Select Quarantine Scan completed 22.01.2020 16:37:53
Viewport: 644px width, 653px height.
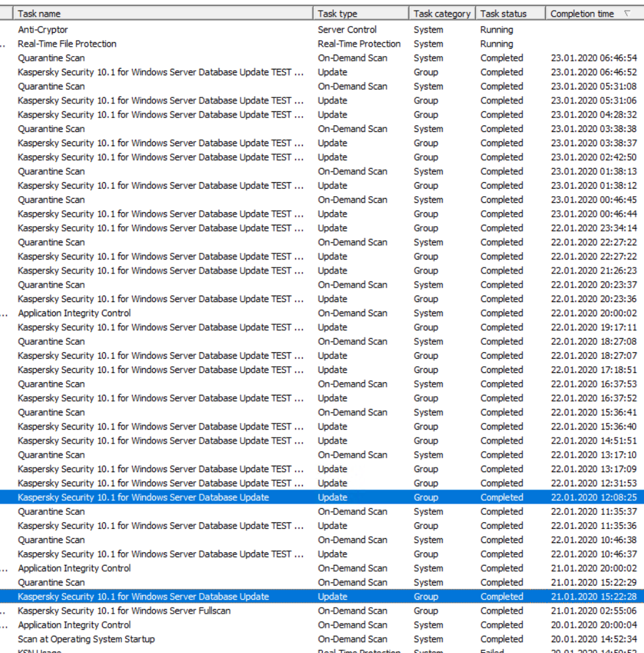tap(322, 384)
